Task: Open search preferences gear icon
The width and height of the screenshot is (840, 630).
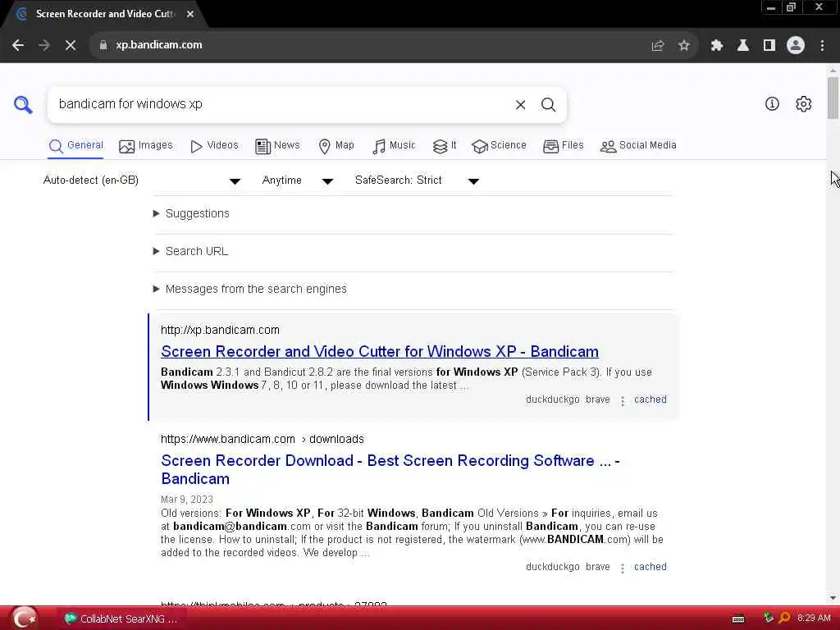Action: coord(803,104)
